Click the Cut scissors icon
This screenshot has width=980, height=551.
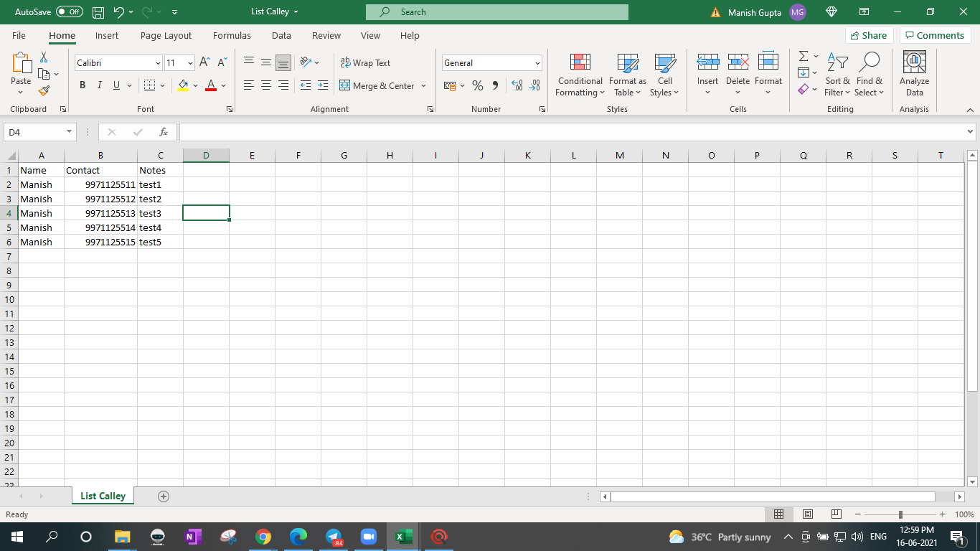(44, 57)
